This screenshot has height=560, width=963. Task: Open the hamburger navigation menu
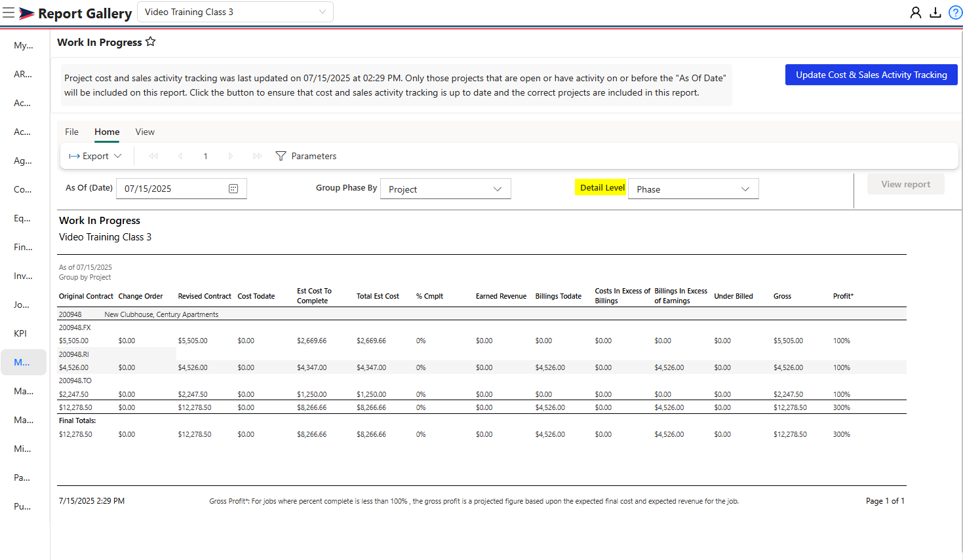coord(9,12)
